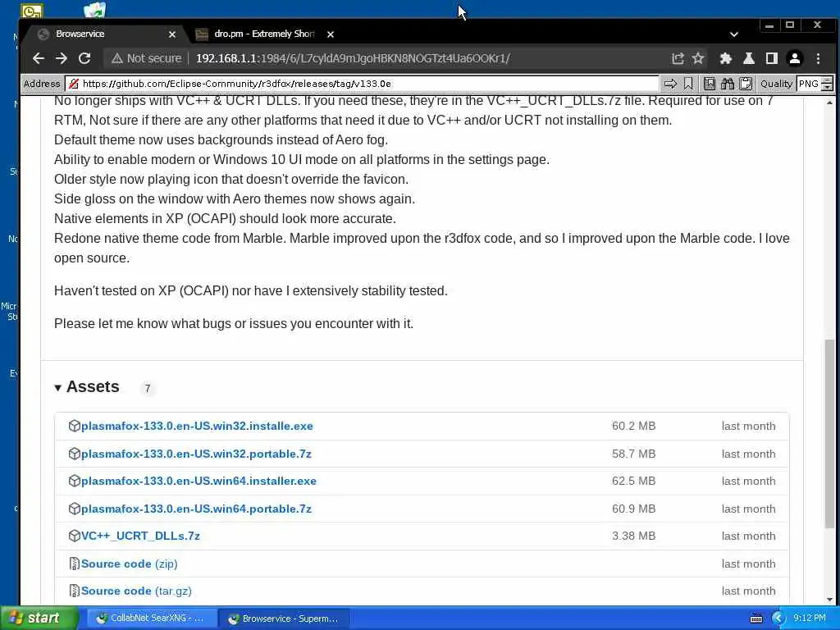The image size is (840, 630).
Task: Switch to CollabNet SearXNG taskbar window
Action: pyautogui.click(x=150, y=619)
